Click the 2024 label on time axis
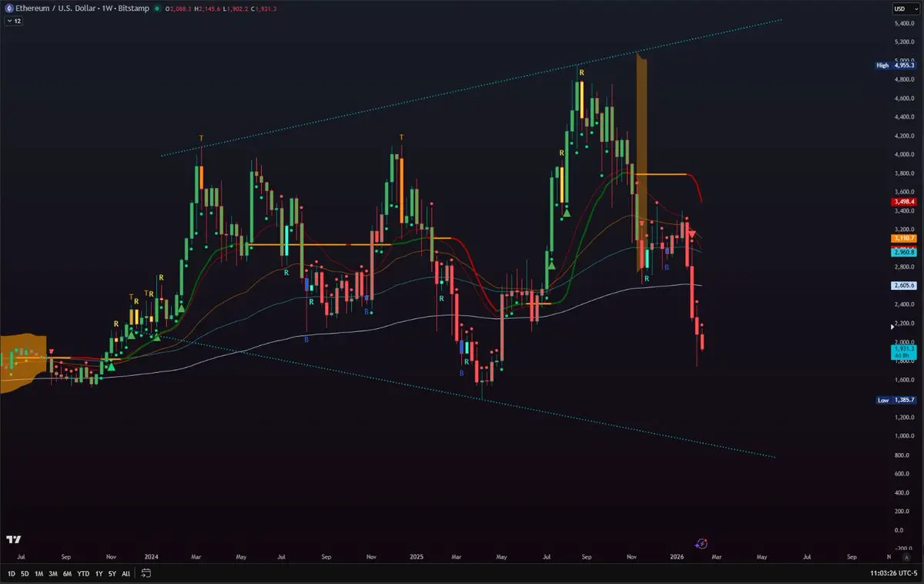Viewport: 924px width, 584px height. (152, 556)
